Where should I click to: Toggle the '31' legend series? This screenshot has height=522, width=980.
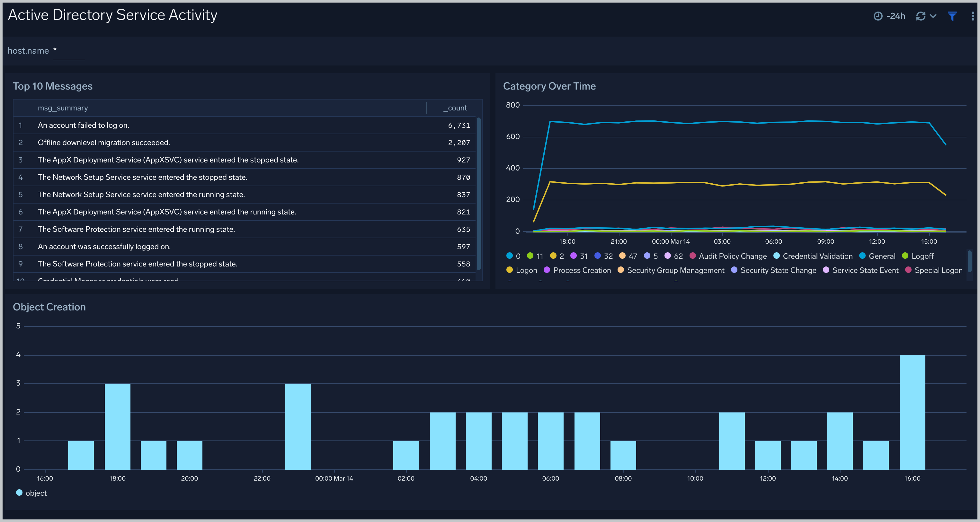click(579, 256)
